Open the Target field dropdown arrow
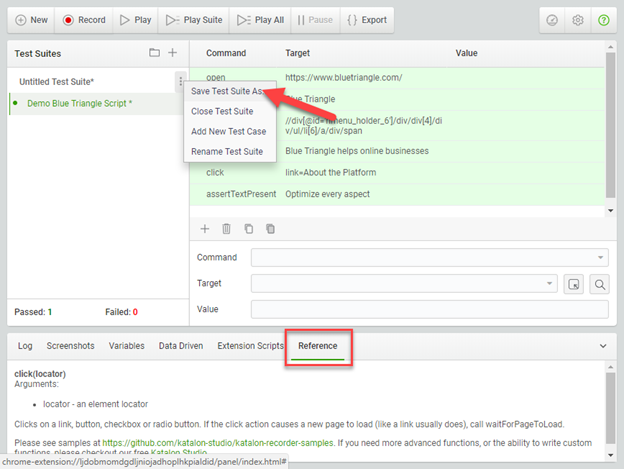Image resolution: width=624 pixels, height=469 pixels. coord(549,283)
